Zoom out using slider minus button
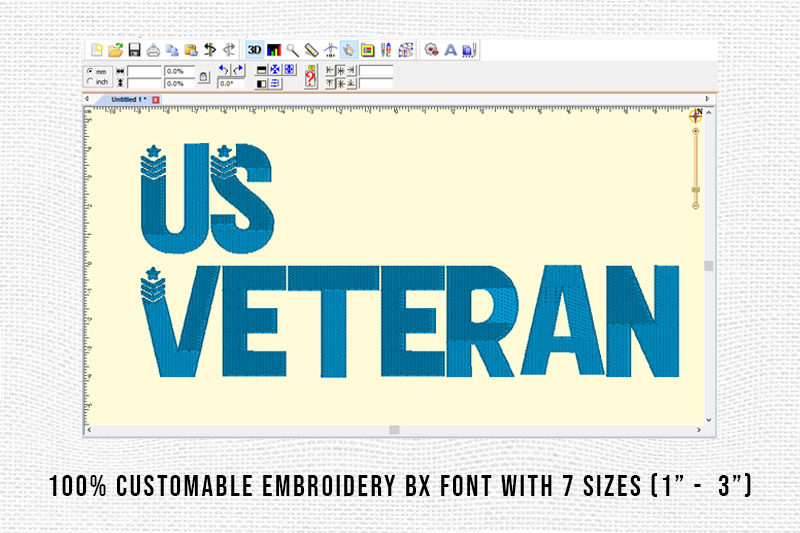Viewport: 800px width, 533px height. (695, 206)
